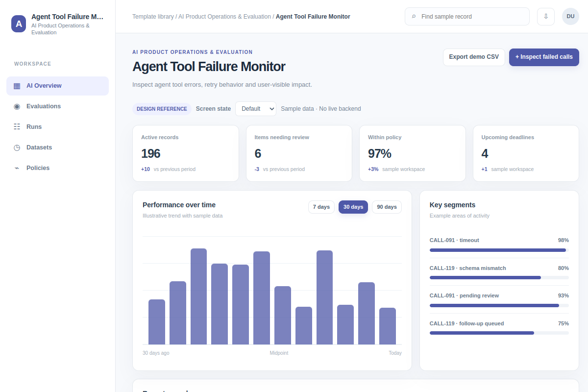Click Inspect failed calls button
The width and height of the screenshot is (588, 392).
[x=544, y=57]
